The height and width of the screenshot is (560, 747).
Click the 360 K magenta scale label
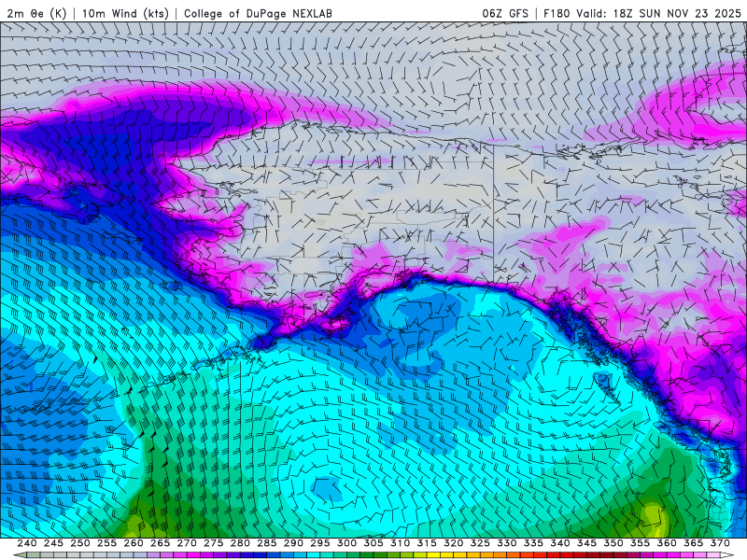coord(666,543)
